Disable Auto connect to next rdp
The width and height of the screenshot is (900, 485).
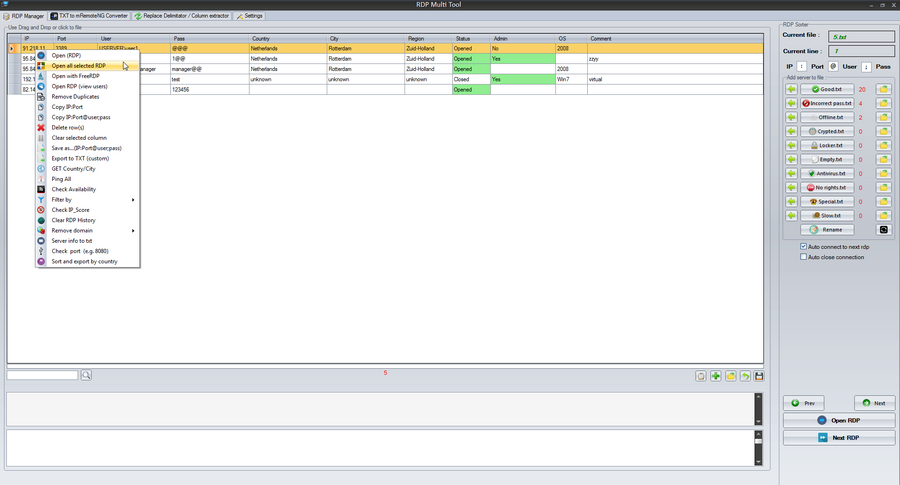coord(804,246)
